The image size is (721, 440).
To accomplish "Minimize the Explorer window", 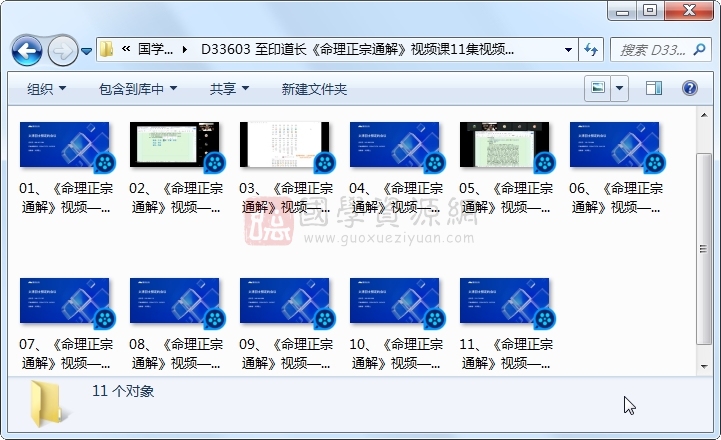I will pyautogui.click(x=622, y=11).
